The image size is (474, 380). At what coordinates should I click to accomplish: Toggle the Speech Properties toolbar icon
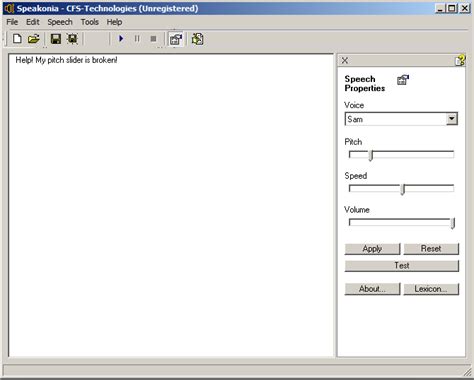(176, 39)
